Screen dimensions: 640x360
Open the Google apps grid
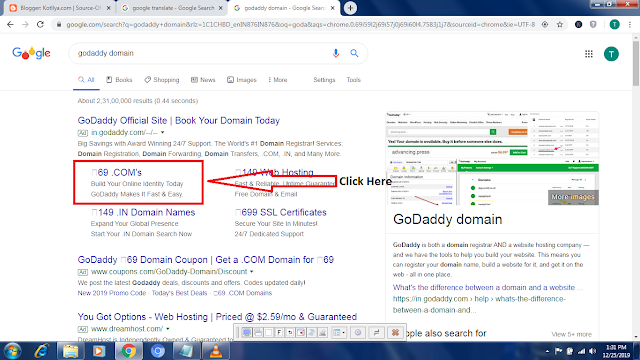(x=589, y=54)
